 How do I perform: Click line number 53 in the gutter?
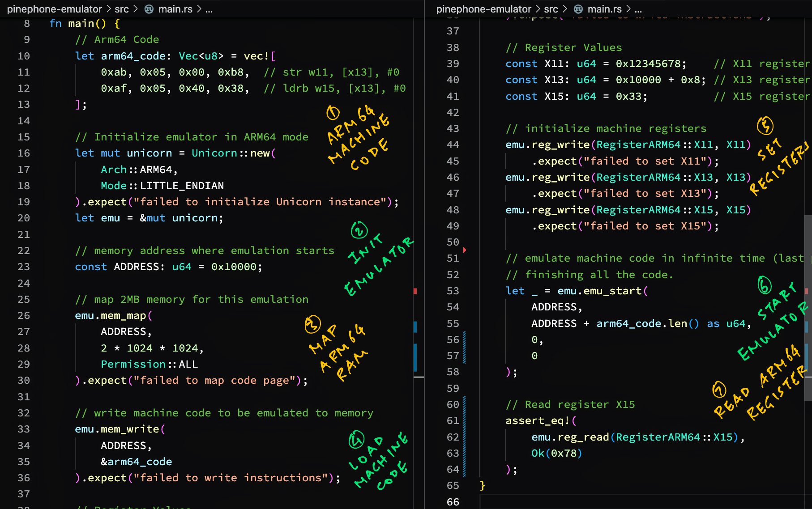pos(453,291)
